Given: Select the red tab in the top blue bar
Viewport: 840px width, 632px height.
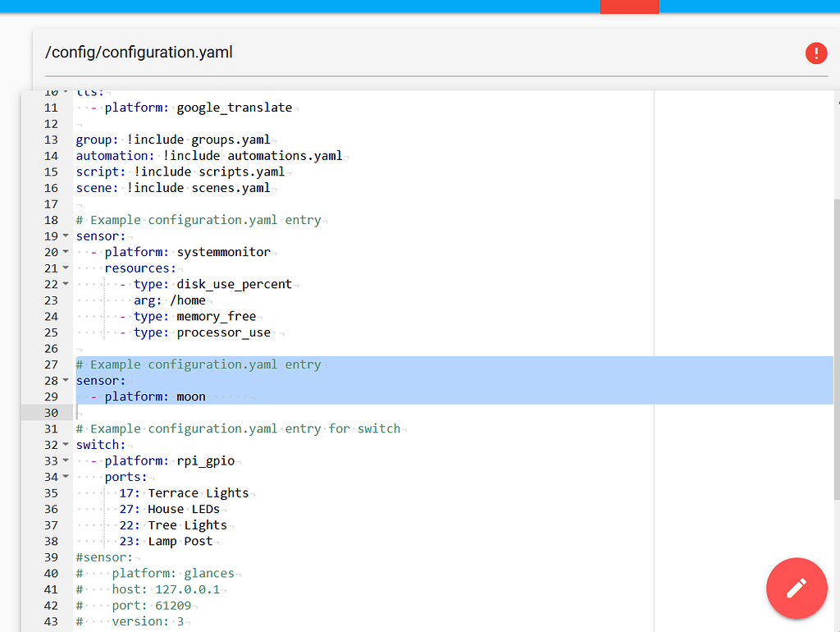Looking at the screenshot, I should 628,7.
